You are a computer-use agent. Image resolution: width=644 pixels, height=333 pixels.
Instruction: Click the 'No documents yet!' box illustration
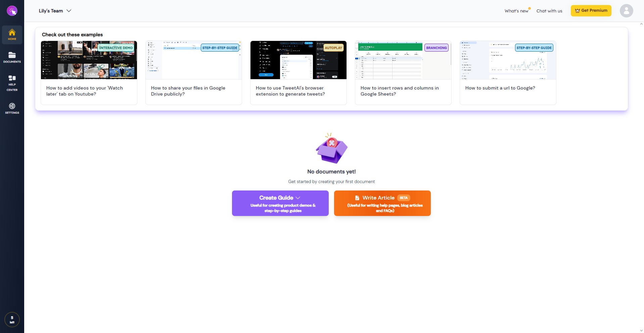pyautogui.click(x=331, y=148)
